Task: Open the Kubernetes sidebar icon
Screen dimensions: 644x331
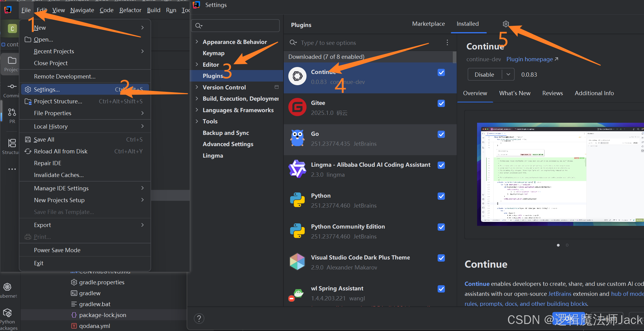Action: 7,287
